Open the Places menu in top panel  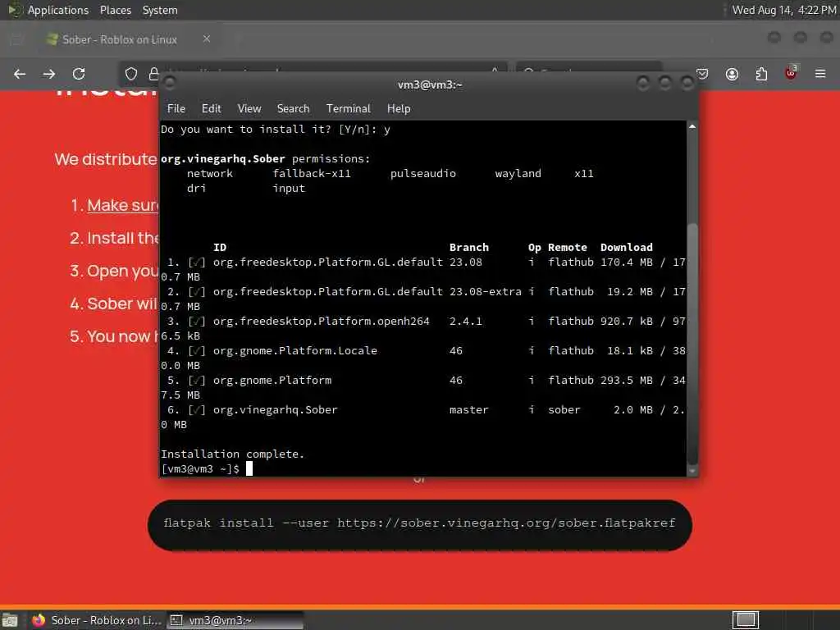tap(115, 10)
